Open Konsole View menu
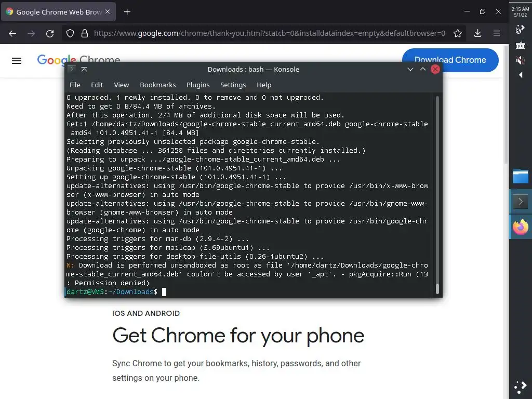 point(122,85)
